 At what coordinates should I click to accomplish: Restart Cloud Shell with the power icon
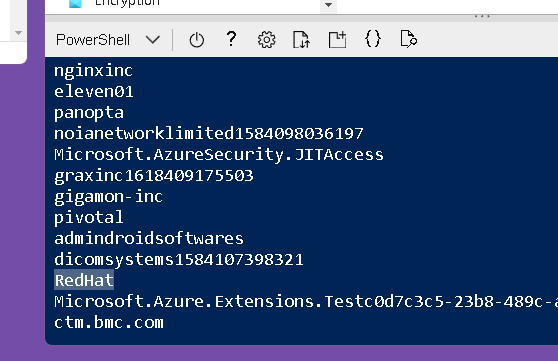pyautogui.click(x=196, y=40)
